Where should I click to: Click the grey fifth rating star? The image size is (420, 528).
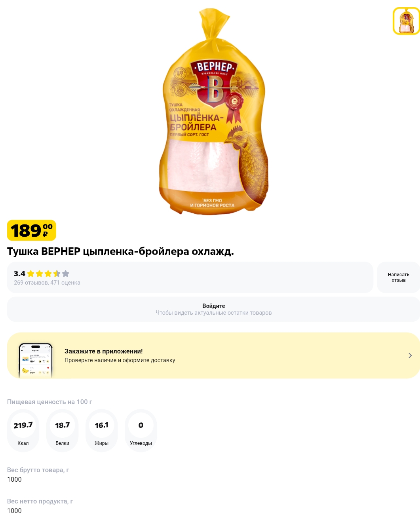tap(66, 273)
